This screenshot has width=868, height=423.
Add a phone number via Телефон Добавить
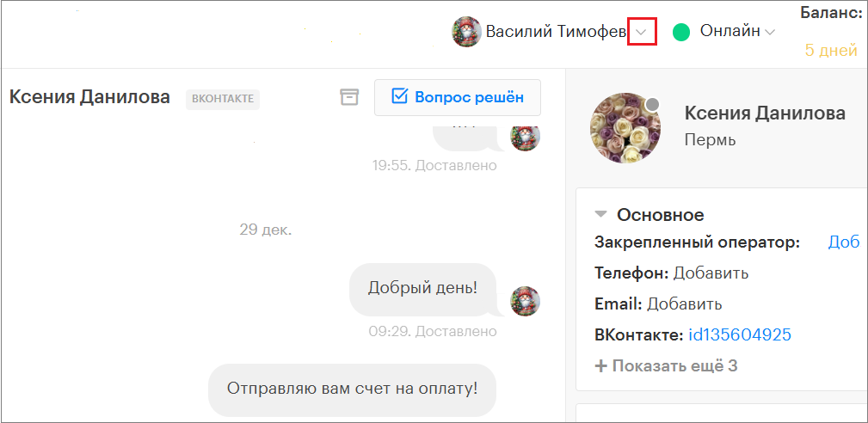pos(711,273)
